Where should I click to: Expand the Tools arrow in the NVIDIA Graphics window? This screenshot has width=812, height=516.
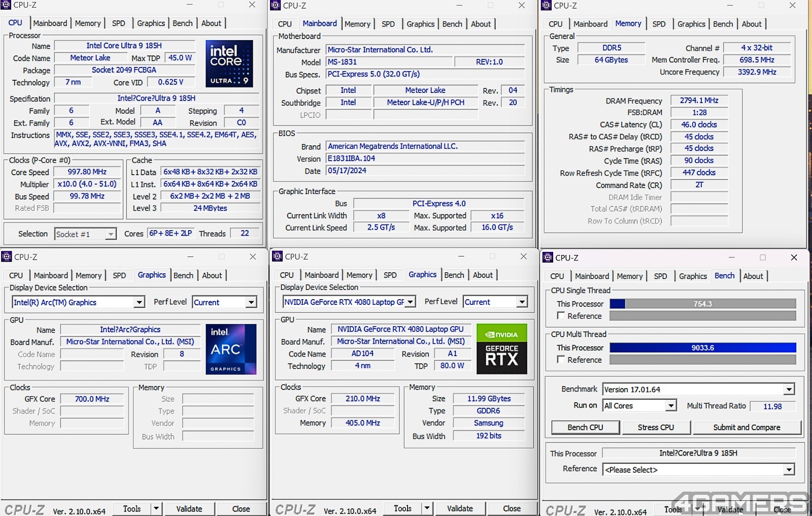click(427, 508)
